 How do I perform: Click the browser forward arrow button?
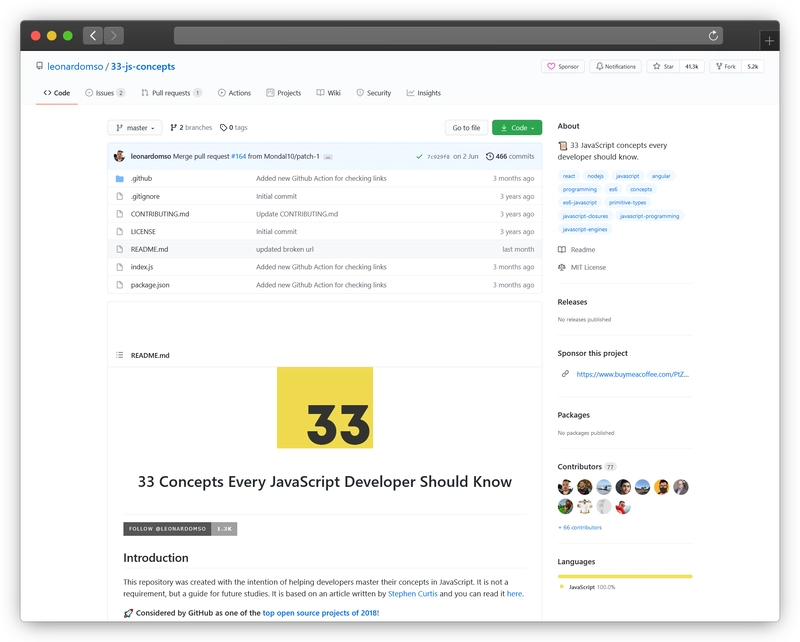[114, 35]
